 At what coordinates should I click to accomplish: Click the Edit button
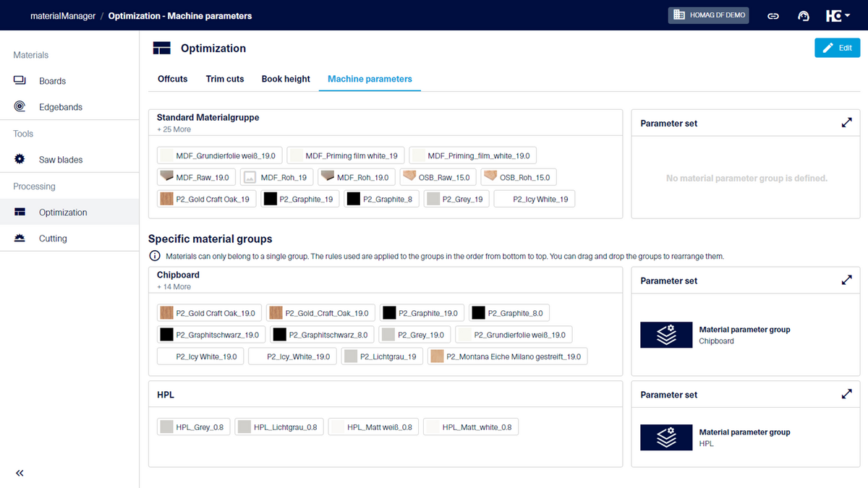coord(837,48)
